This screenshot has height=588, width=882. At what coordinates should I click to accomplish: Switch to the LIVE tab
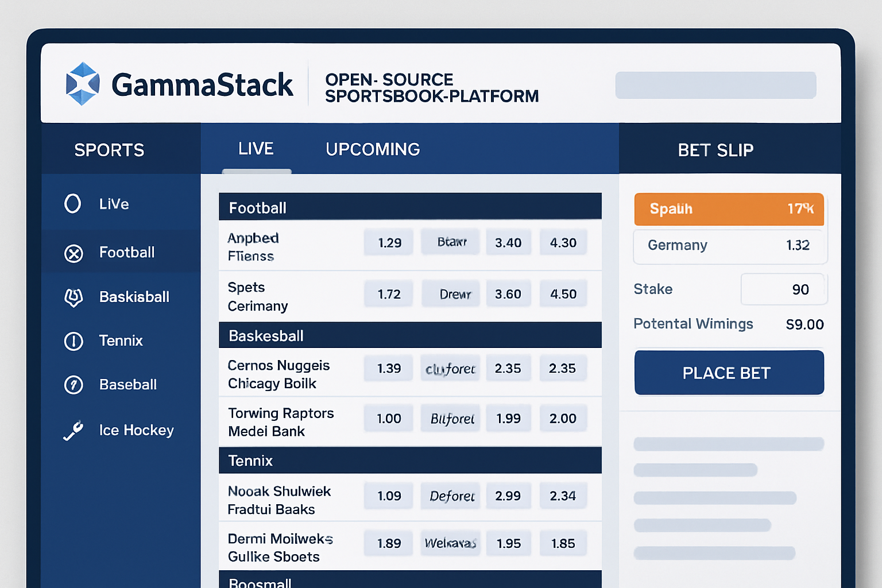coord(256,149)
